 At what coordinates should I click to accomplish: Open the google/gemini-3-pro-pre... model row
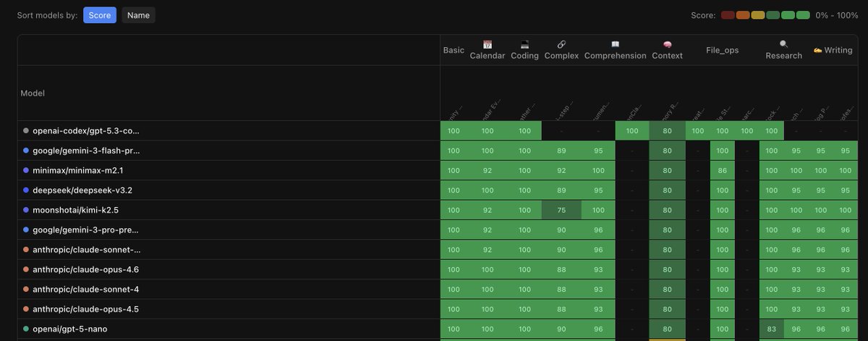pyautogui.click(x=229, y=230)
